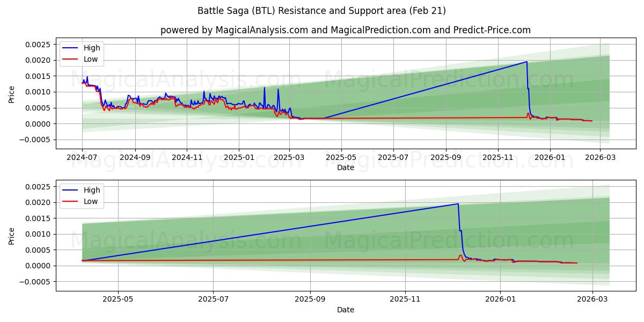Click the "2025-09" tick label on the top chart
This screenshot has width=644, height=322.
click(446, 158)
